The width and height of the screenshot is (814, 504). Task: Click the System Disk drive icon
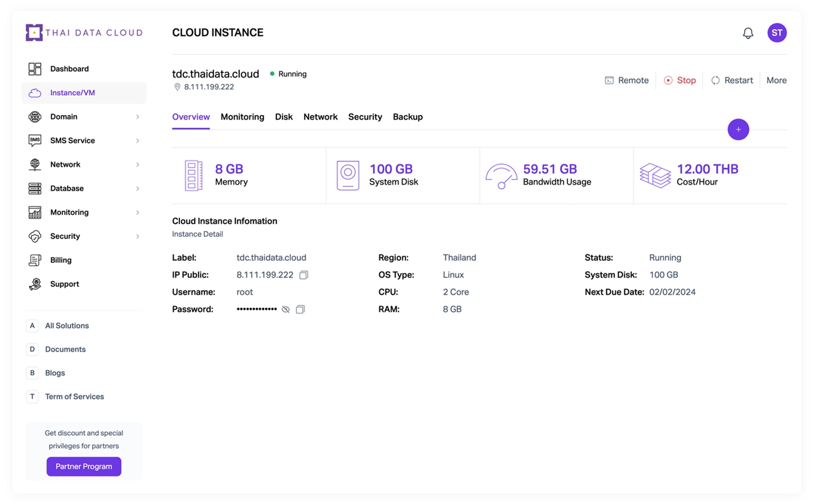[348, 175]
